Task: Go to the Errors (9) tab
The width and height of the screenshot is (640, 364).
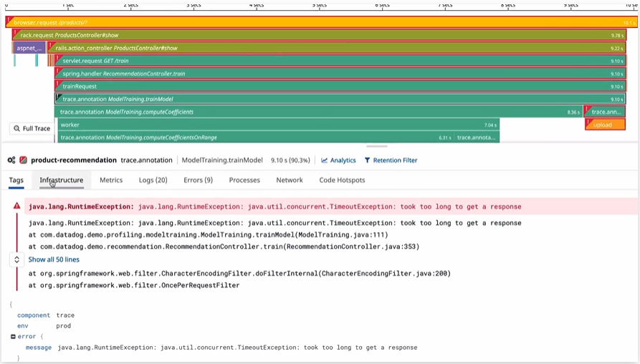Action: (198, 180)
